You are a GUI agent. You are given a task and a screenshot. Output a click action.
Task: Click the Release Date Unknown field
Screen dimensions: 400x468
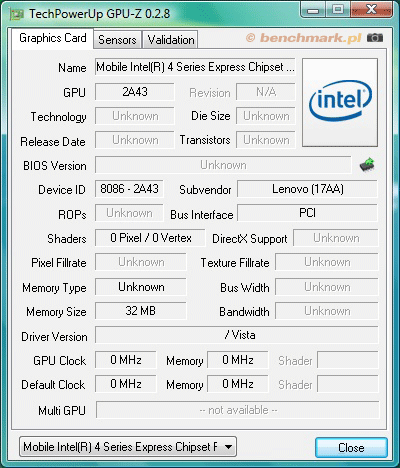[x=135, y=140]
